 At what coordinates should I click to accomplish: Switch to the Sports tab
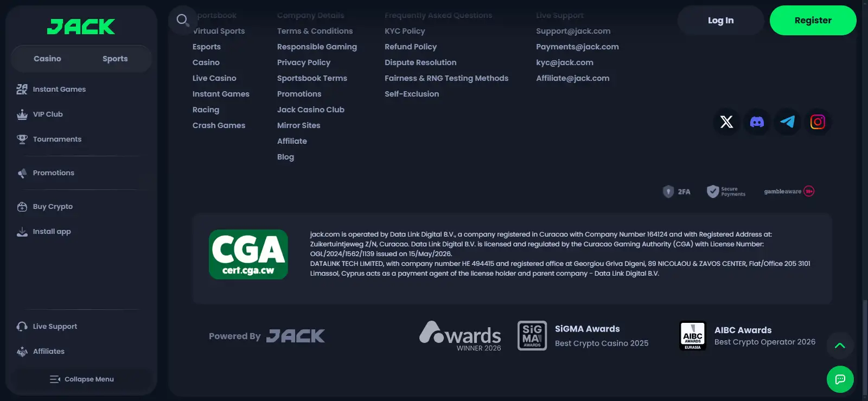pyautogui.click(x=115, y=59)
